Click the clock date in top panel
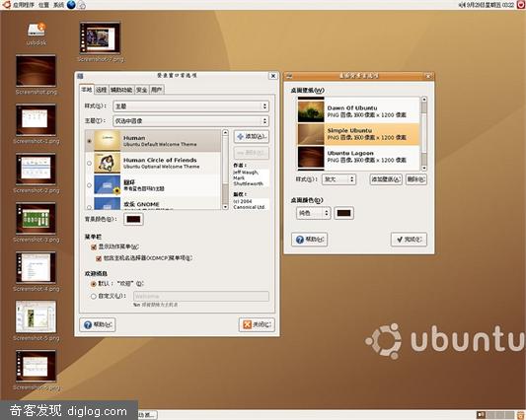Viewport: 526px width, 420px height. pyautogui.click(x=490, y=5)
